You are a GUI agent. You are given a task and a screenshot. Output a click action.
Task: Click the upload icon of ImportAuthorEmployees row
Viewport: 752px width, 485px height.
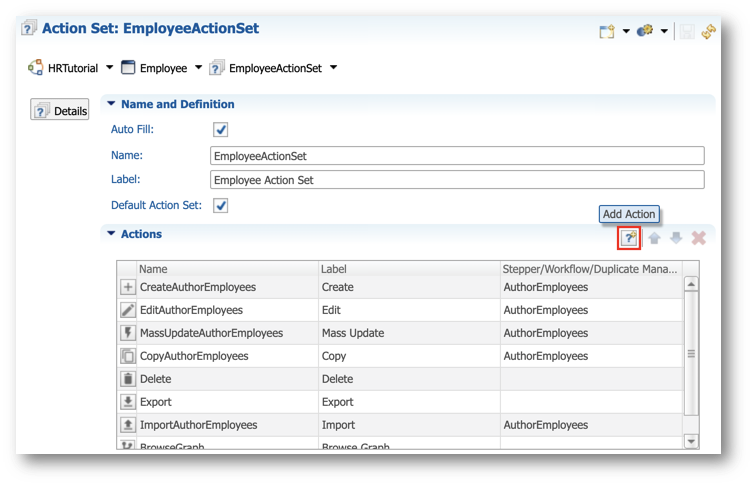[128, 425]
